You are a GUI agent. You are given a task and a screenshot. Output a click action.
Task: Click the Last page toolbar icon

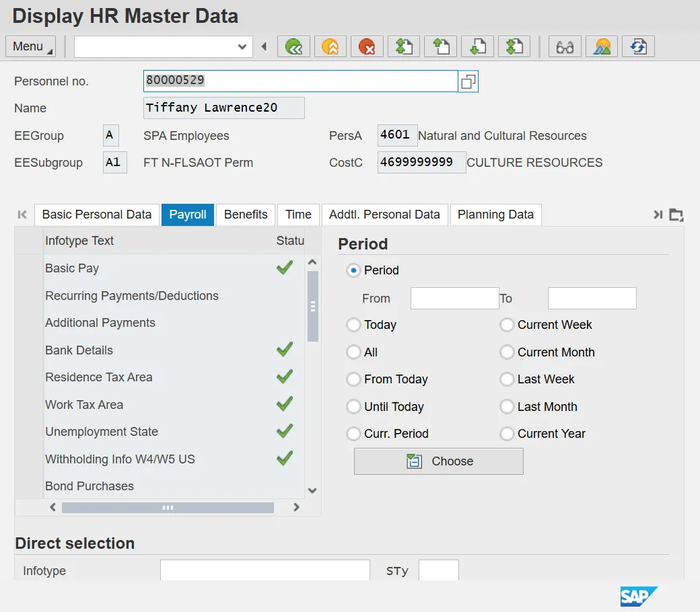[514, 46]
